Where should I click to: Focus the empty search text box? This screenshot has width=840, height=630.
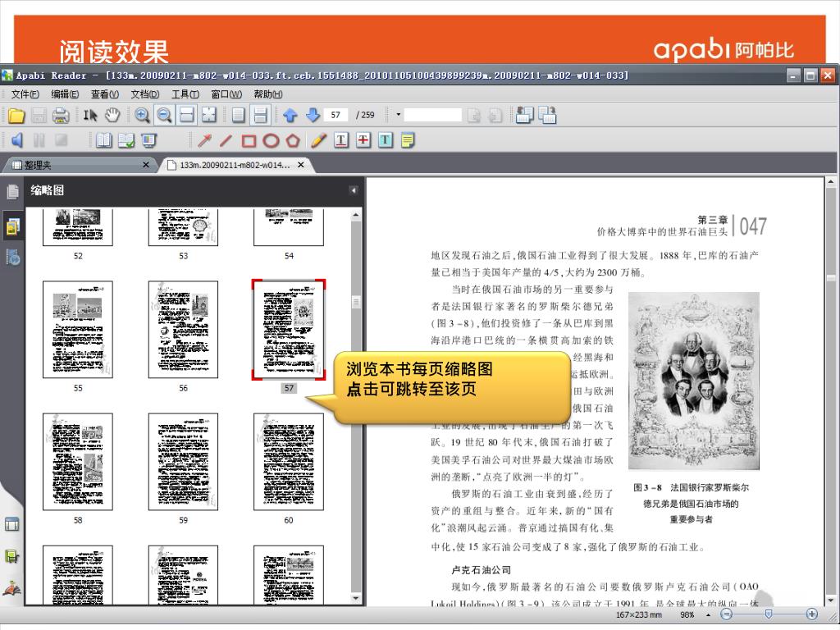pyautogui.click(x=432, y=115)
